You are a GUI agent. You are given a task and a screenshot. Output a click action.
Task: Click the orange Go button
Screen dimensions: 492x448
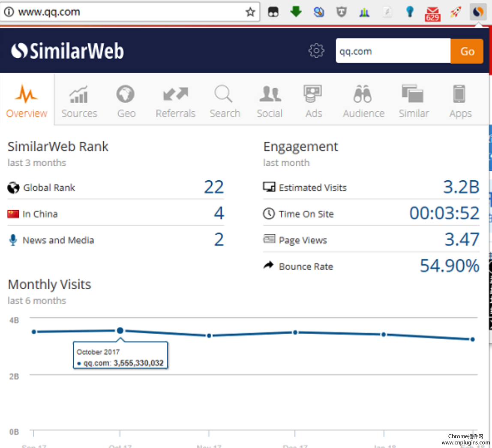pyautogui.click(x=467, y=51)
